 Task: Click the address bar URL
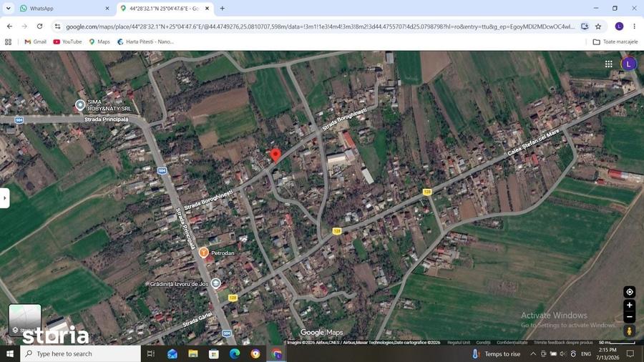321,26
